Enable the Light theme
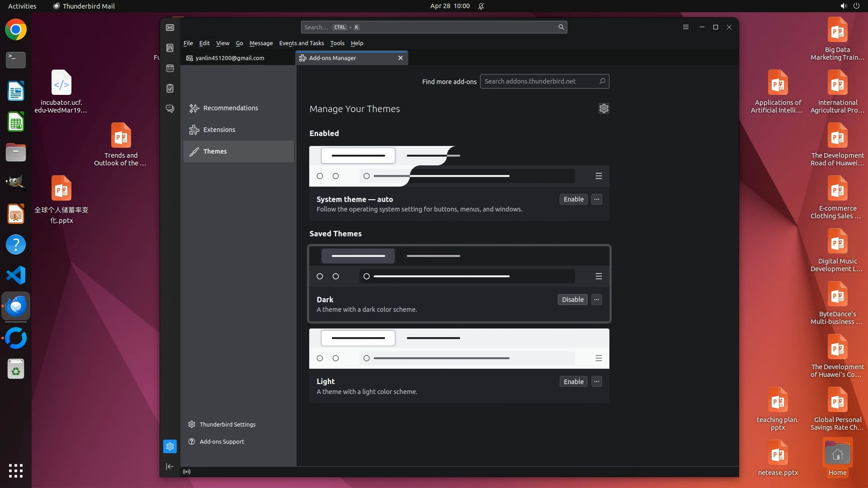The image size is (868, 488). (573, 382)
